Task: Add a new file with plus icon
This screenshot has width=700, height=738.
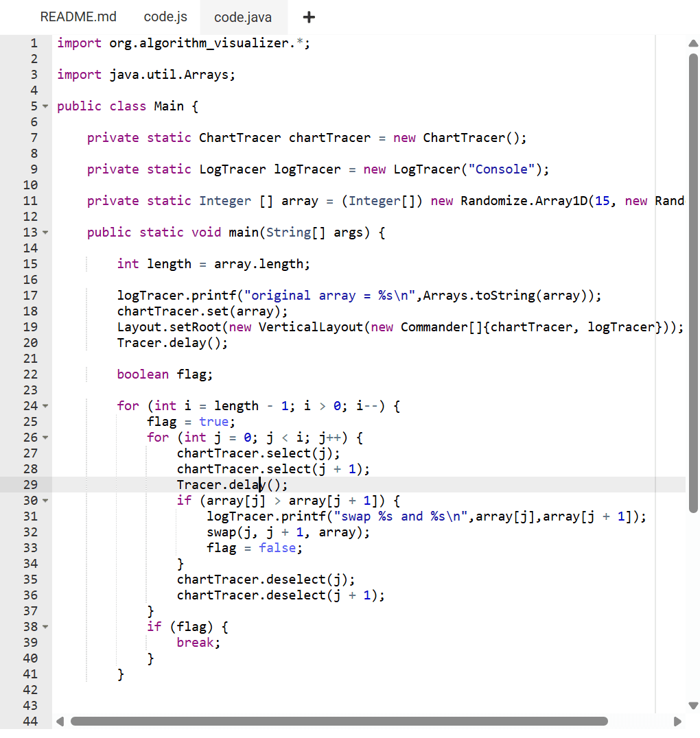Action: tap(309, 17)
